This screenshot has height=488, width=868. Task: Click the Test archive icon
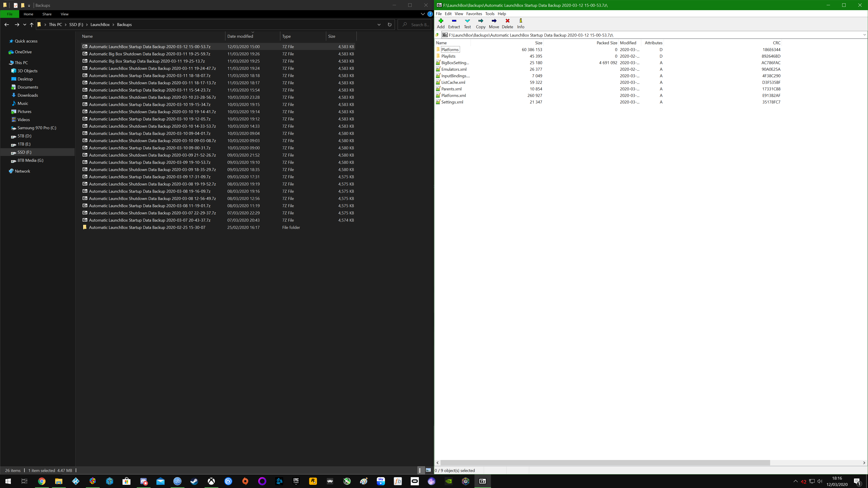click(x=467, y=23)
